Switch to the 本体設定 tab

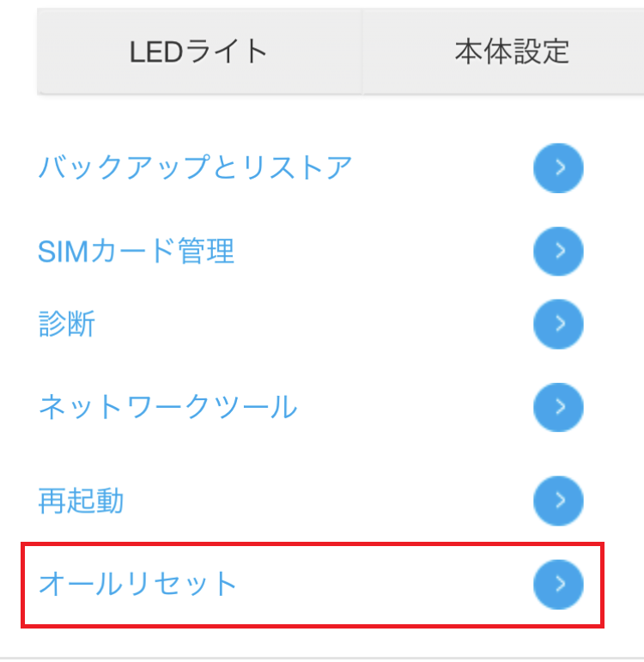click(503, 52)
